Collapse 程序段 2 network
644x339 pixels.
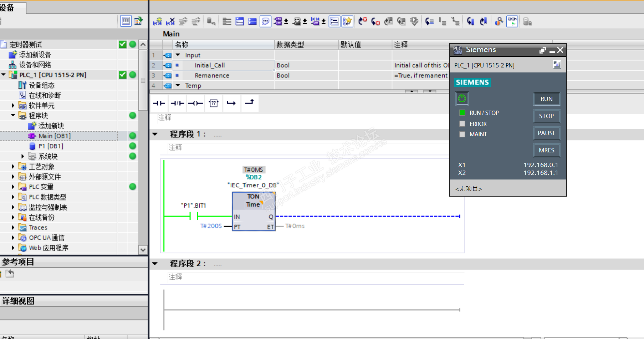click(x=155, y=264)
